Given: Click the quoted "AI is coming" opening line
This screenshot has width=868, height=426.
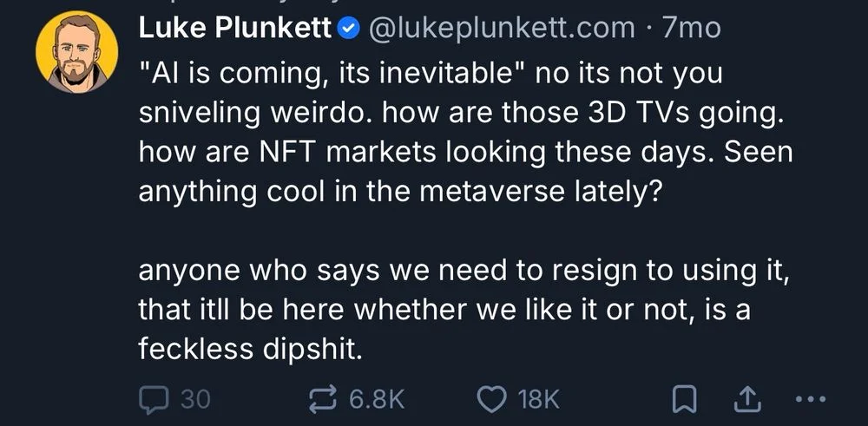Looking at the screenshot, I should (x=430, y=74).
